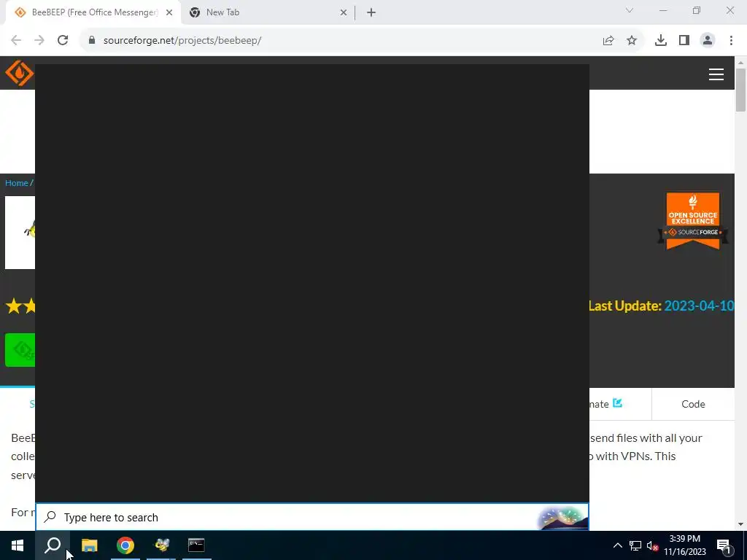Go forward in browser history
747x560 pixels.
(39, 41)
